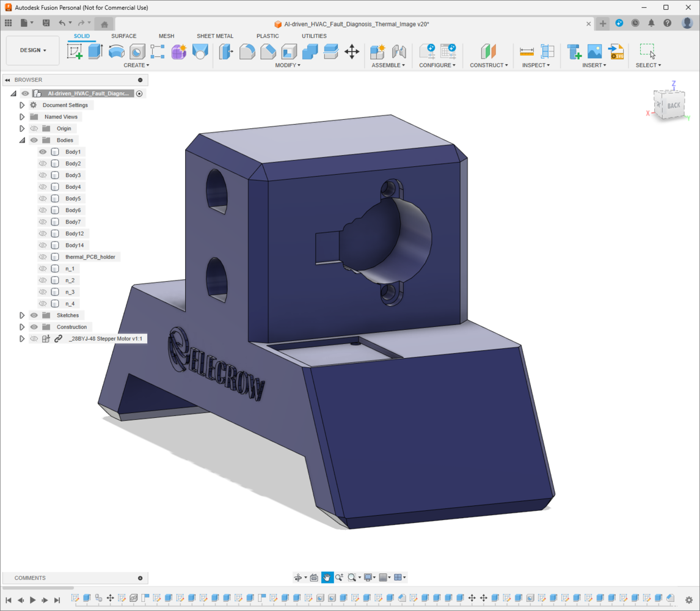
Task: Toggle visibility of the Sketches folder
Action: point(34,315)
